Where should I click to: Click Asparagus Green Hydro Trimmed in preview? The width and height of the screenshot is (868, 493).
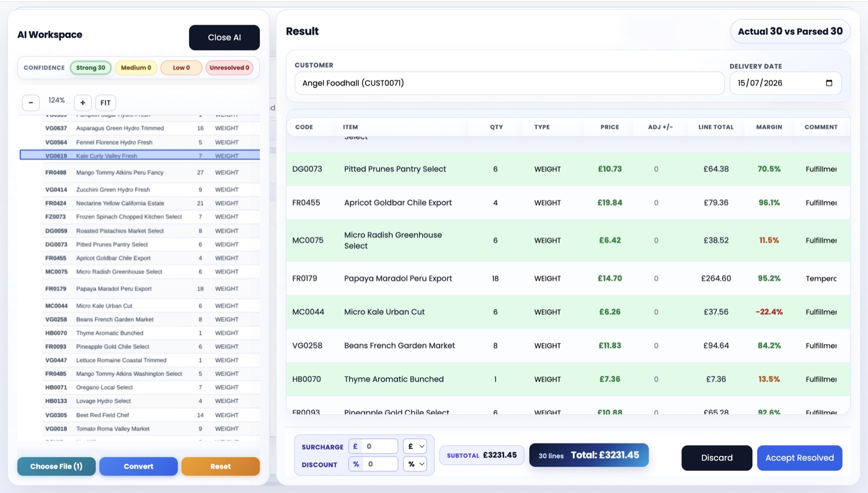click(120, 128)
